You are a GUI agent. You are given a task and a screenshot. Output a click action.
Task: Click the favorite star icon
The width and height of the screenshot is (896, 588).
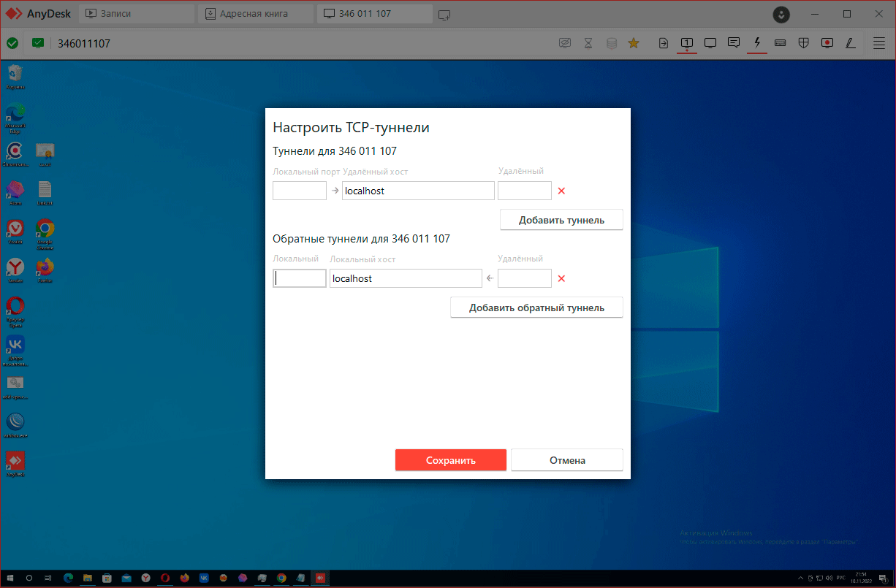pyautogui.click(x=634, y=43)
